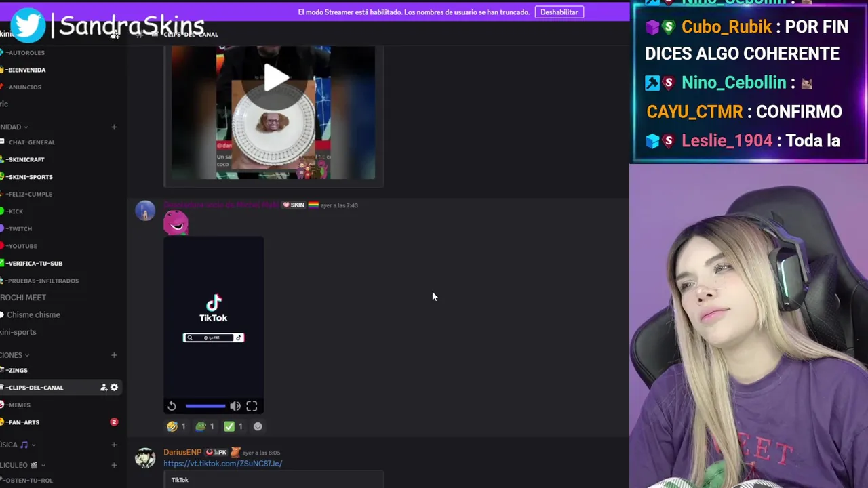Click the DariusENP username
Viewport: 868px width, 488px height.
[182, 452]
